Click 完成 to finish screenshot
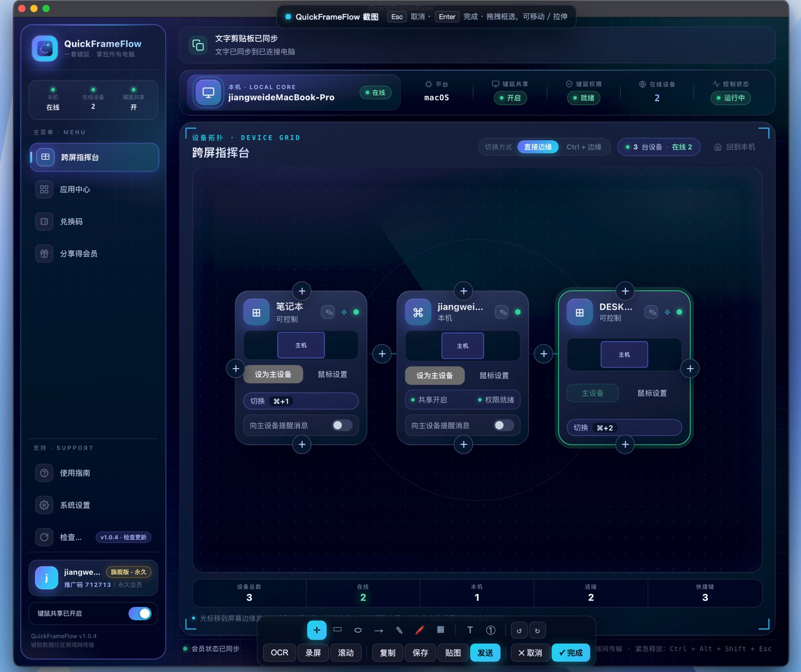Image resolution: width=801 pixels, height=672 pixels. point(571,653)
